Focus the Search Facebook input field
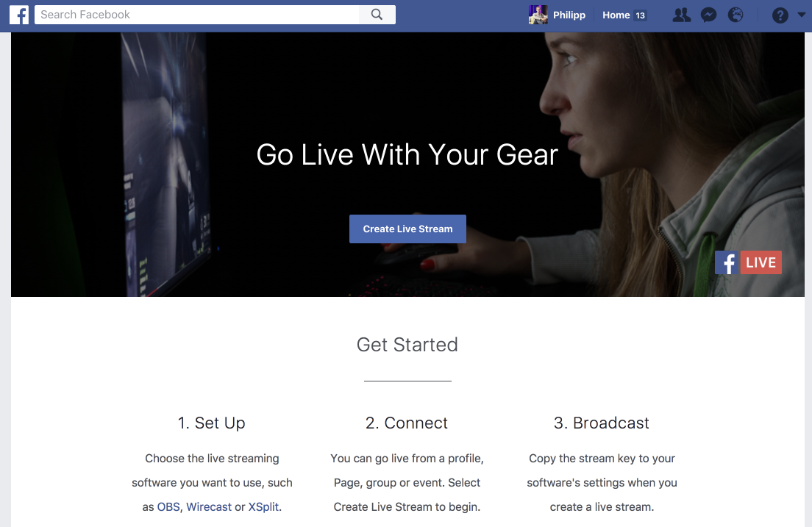This screenshot has height=527, width=812. (197, 15)
